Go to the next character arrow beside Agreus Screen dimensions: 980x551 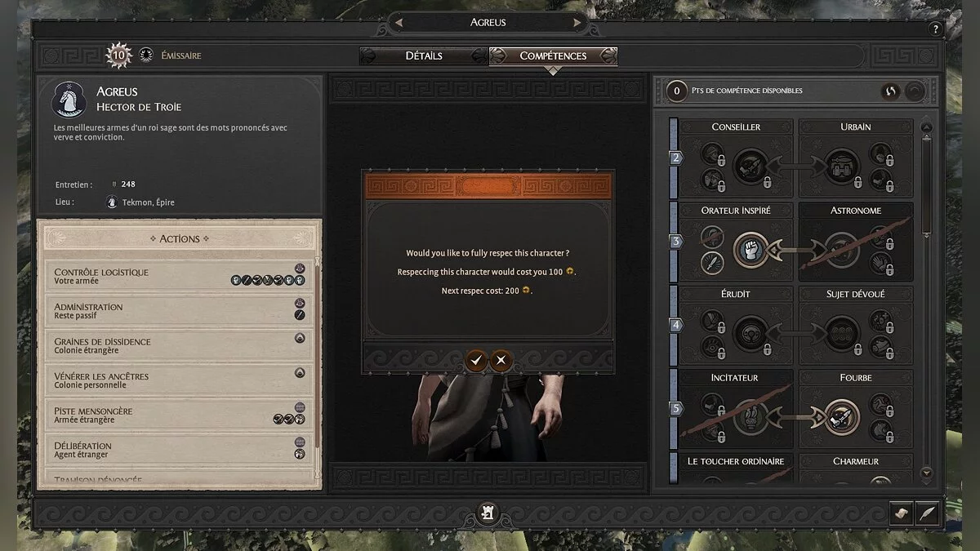(x=577, y=23)
